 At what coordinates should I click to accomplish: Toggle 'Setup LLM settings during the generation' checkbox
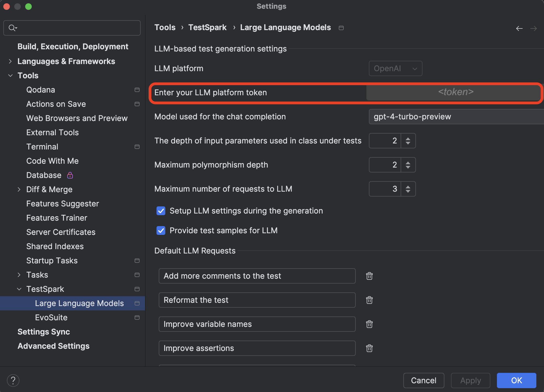[161, 210]
